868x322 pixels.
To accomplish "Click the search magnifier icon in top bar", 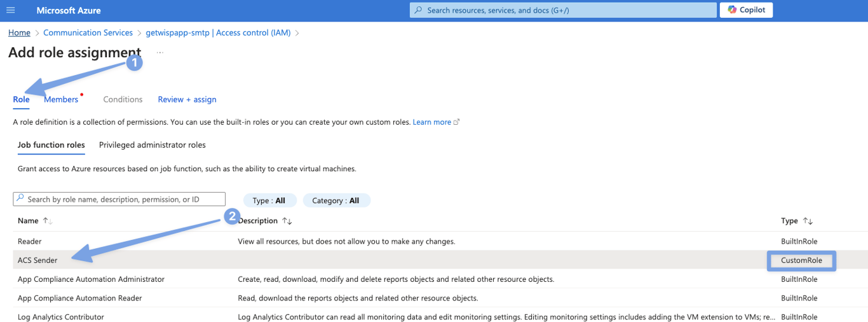I will click(418, 10).
